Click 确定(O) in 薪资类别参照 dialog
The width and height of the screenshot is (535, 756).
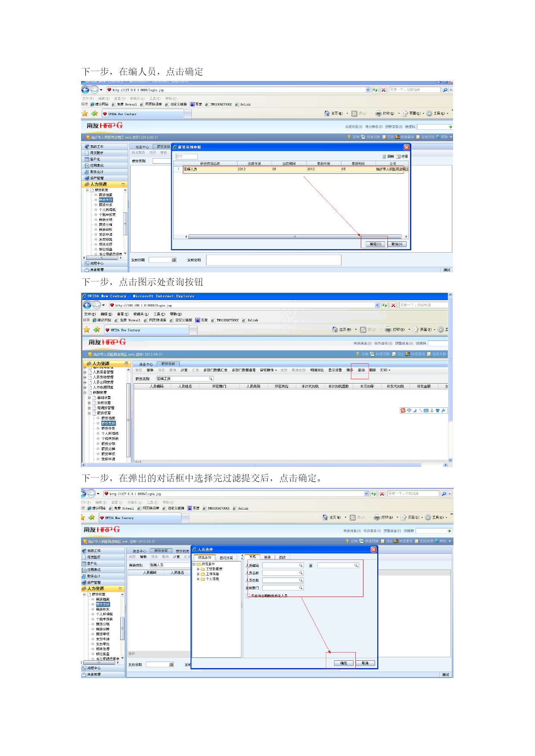tap(375, 244)
